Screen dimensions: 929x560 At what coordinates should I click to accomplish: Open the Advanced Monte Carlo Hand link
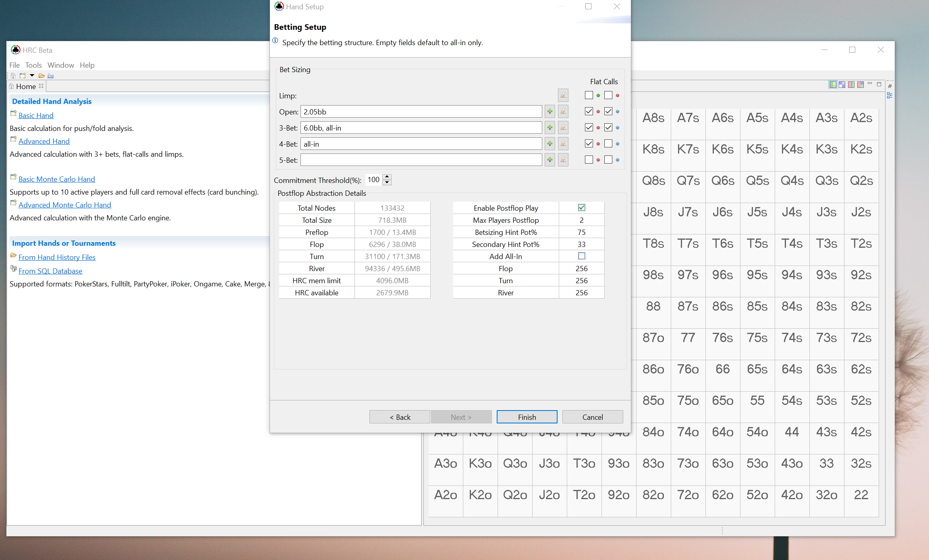point(64,205)
